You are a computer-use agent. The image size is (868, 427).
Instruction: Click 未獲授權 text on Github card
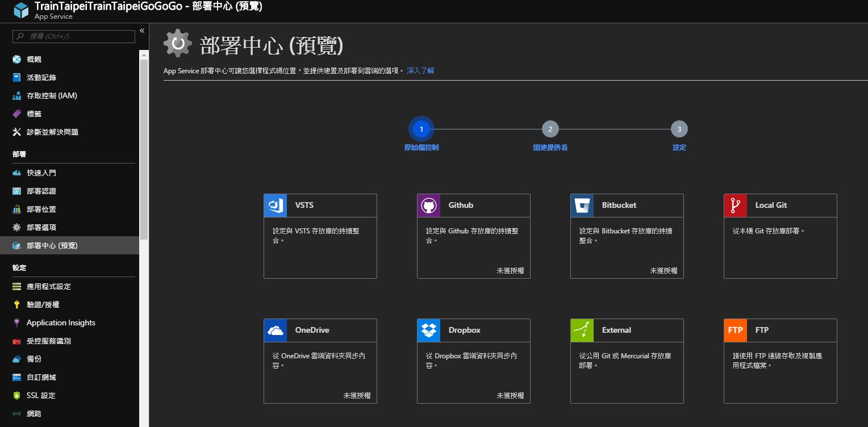(x=510, y=271)
